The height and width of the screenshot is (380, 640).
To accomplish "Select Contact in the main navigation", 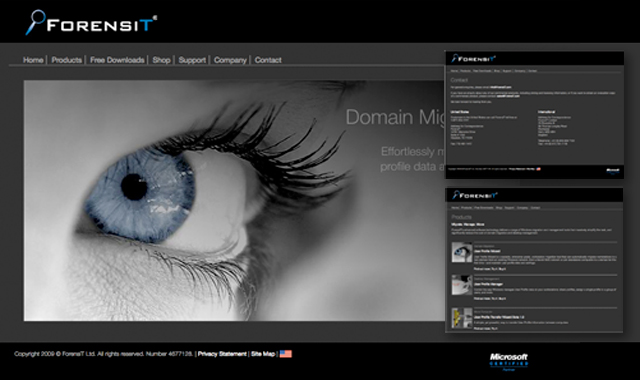I will 268,60.
